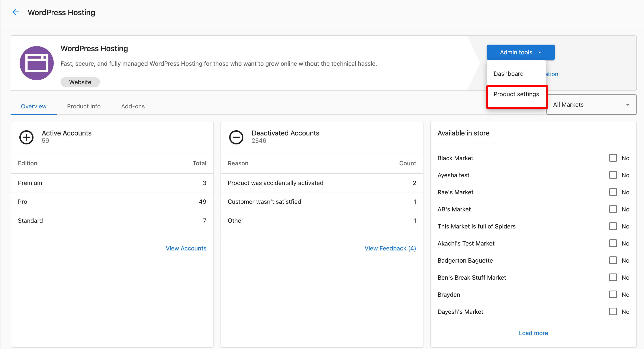
Task: Click Load more under markets list
Action: pos(533,333)
